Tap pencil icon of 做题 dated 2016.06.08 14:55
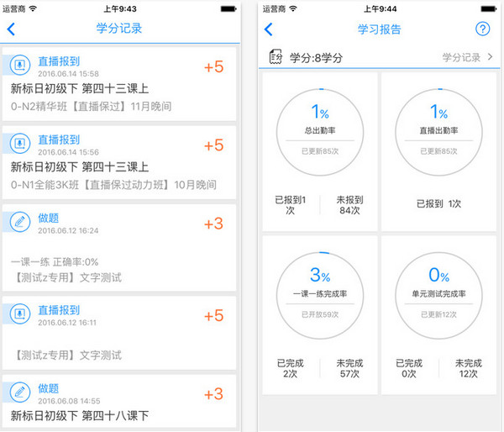Viewport: 504px width, 432px height. [20, 392]
